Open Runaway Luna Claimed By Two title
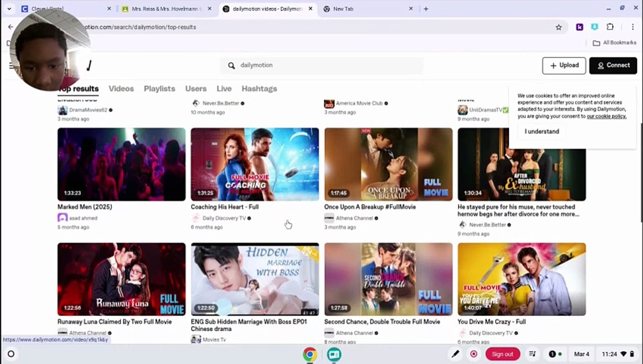This screenshot has width=643, height=364. pos(115,322)
